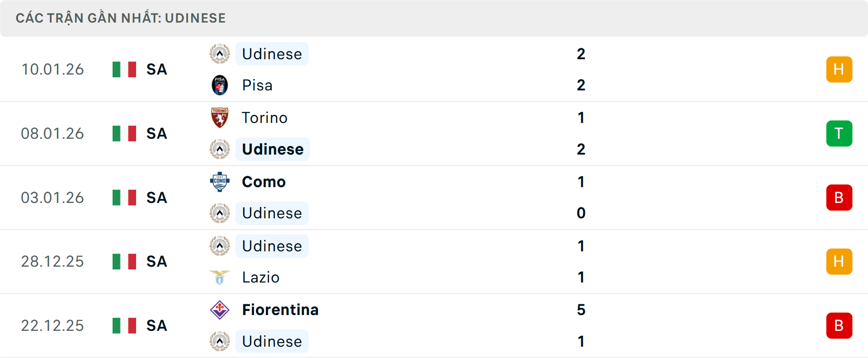The width and height of the screenshot is (868, 358).
Task: Click the Como club crest icon
Action: click(220, 182)
